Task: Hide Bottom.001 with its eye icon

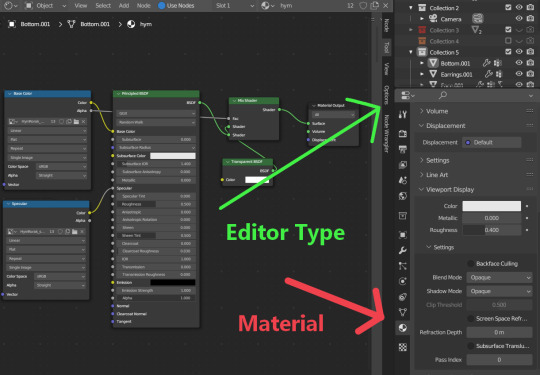Action: tap(519, 63)
